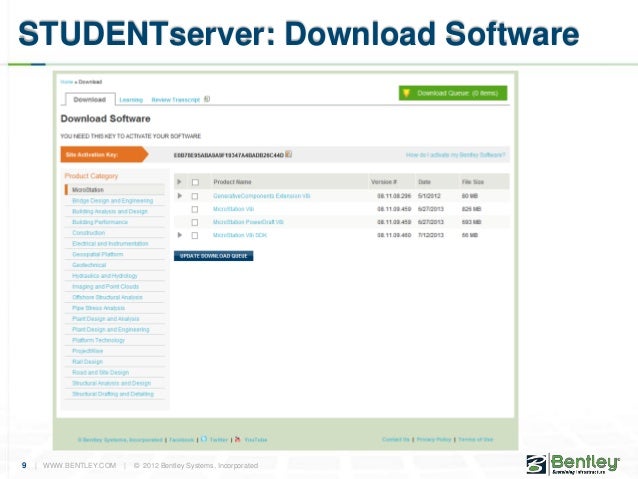Select Building Analysis and Design category
Screen dimensions: 638x479
coord(110,211)
